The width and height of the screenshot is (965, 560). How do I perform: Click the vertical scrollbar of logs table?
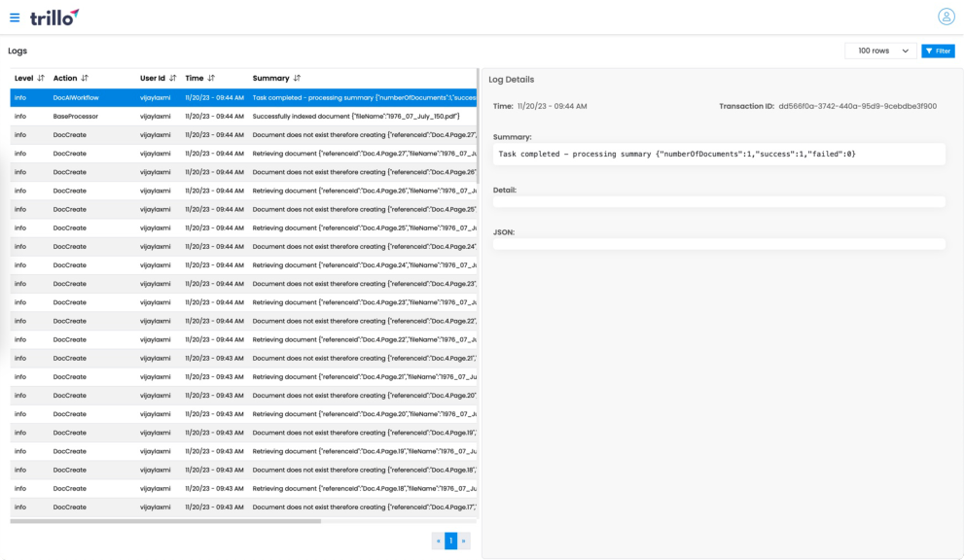[x=479, y=126]
